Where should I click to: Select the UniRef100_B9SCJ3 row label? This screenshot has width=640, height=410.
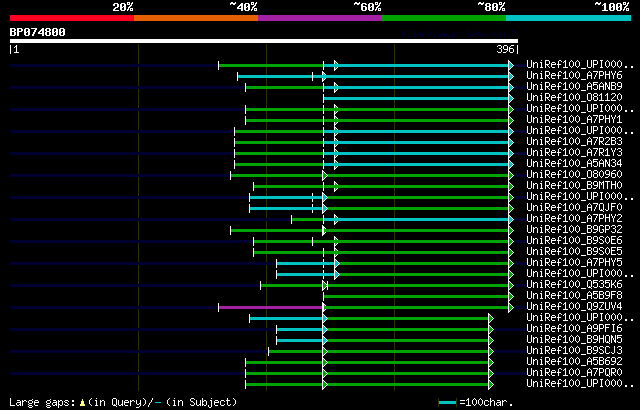[574, 351]
